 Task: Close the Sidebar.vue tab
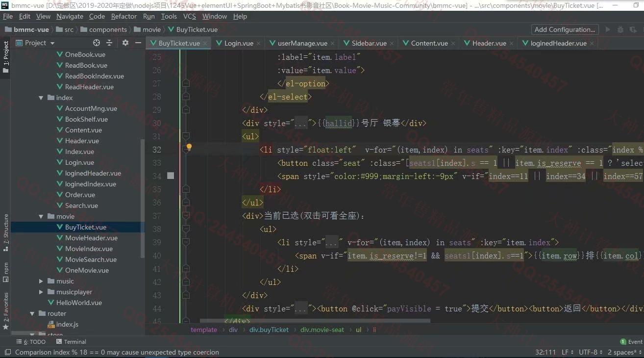(x=392, y=43)
